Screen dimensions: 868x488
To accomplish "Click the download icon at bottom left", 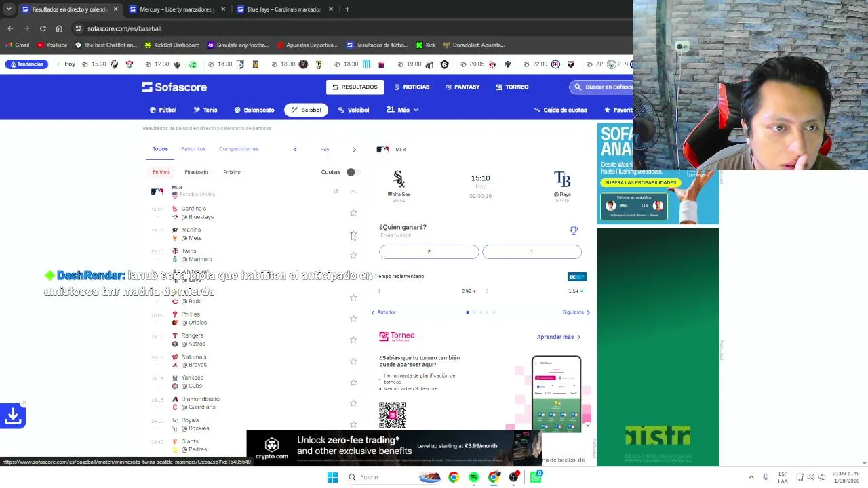I will [13, 415].
